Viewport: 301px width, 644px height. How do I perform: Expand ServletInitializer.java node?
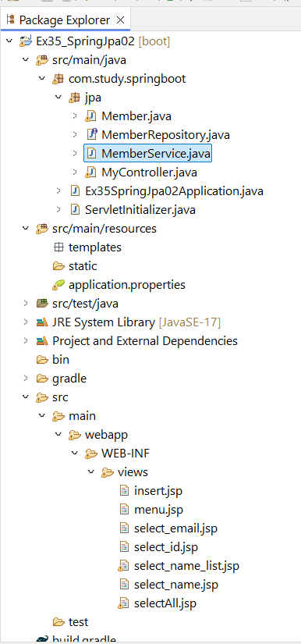(x=58, y=209)
